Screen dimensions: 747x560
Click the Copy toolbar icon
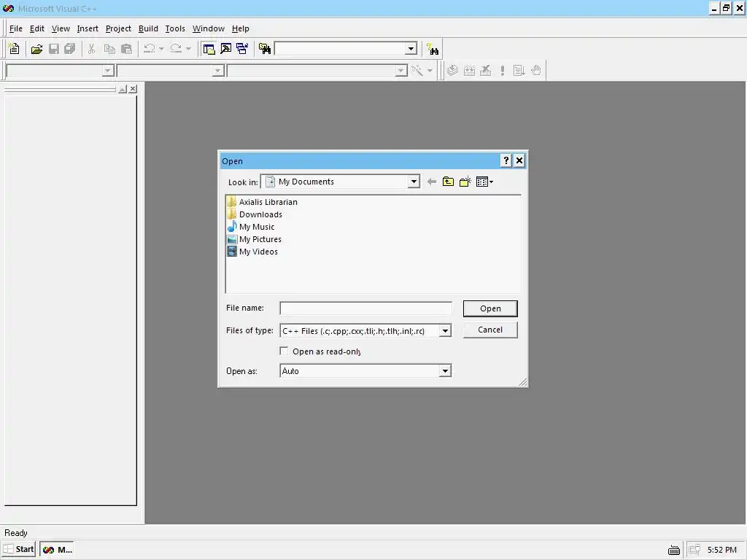tap(109, 49)
